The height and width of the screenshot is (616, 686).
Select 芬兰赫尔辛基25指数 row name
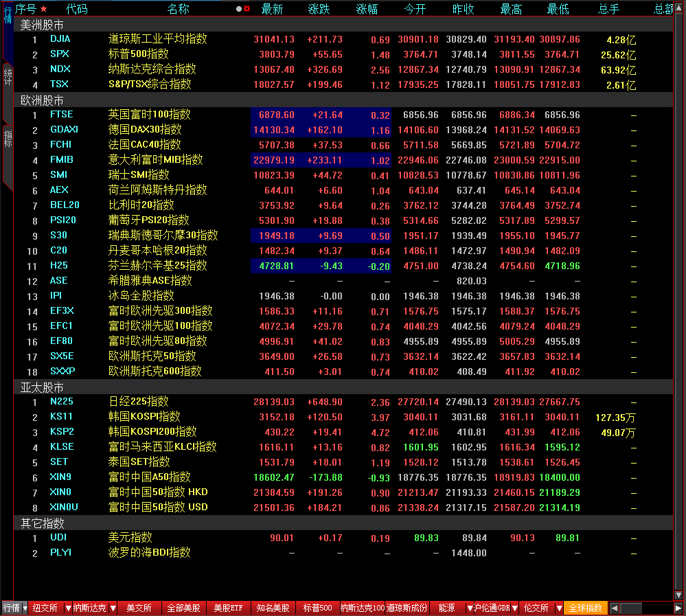[157, 266]
